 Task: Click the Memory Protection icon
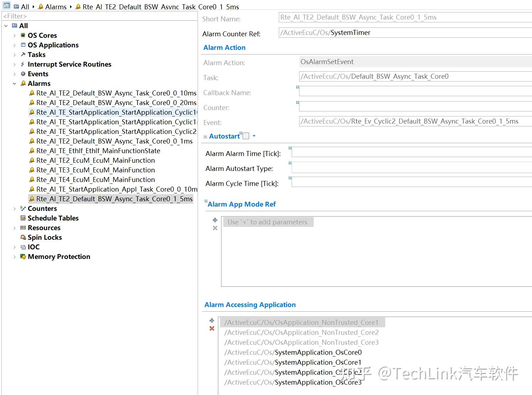click(23, 256)
